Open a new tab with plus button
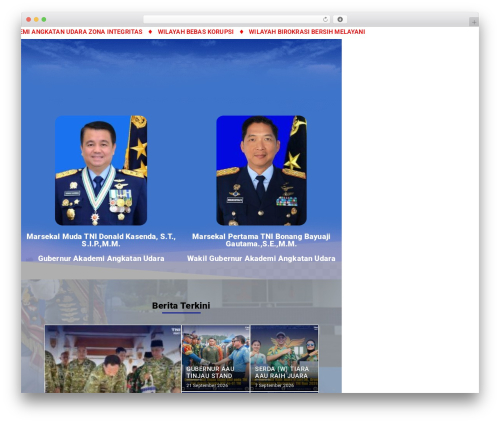 [x=474, y=22]
